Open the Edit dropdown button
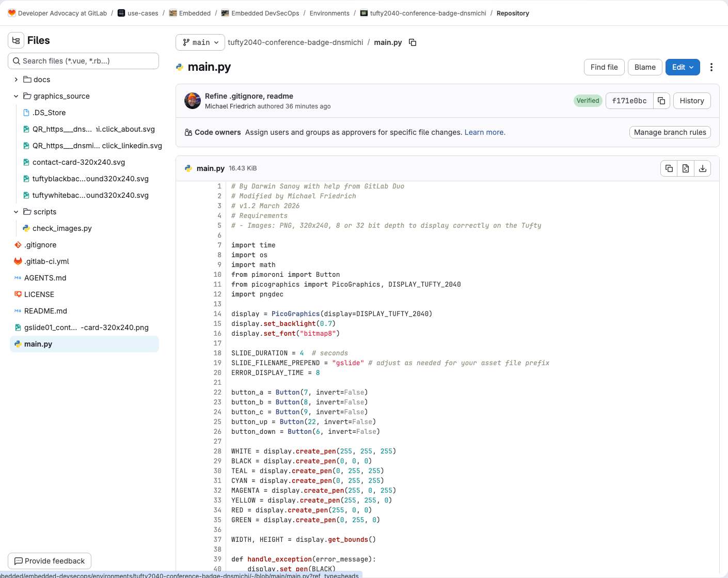The width and height of the screenshot is (728, 578). (x=683, y=67)
